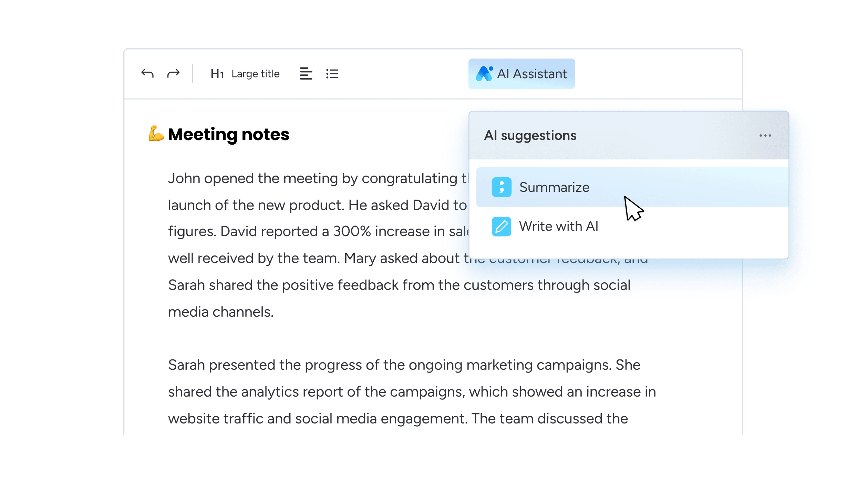Undo the last edit
The height and width of the screenshot is (482, 868).
(x=147, y=73)
